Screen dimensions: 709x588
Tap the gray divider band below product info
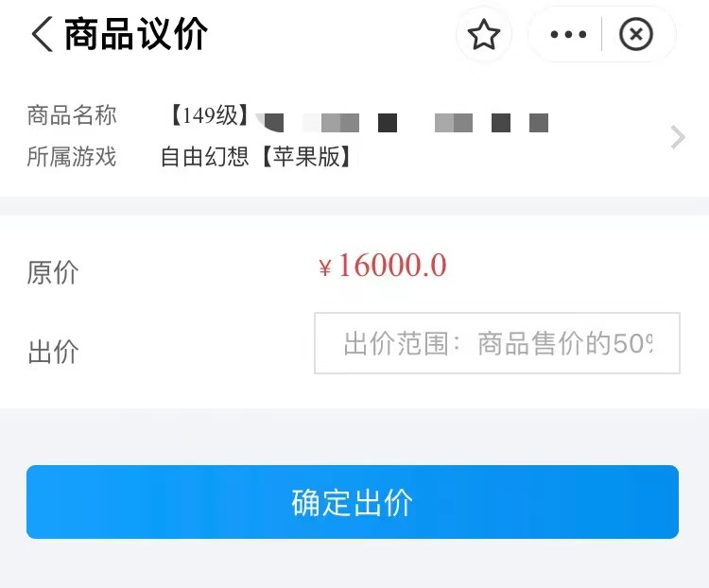click(354, 206)
